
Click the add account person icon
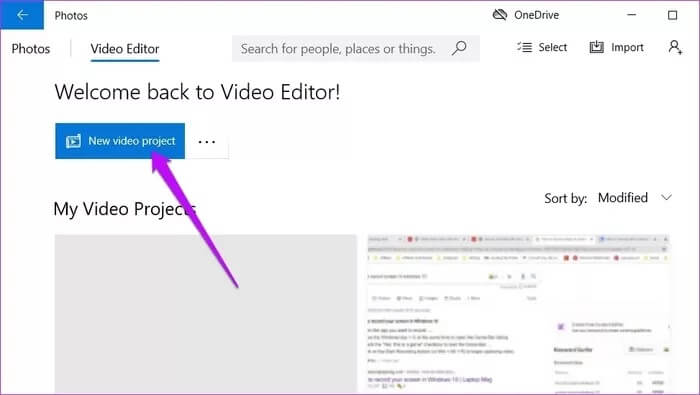pos(675,47)
